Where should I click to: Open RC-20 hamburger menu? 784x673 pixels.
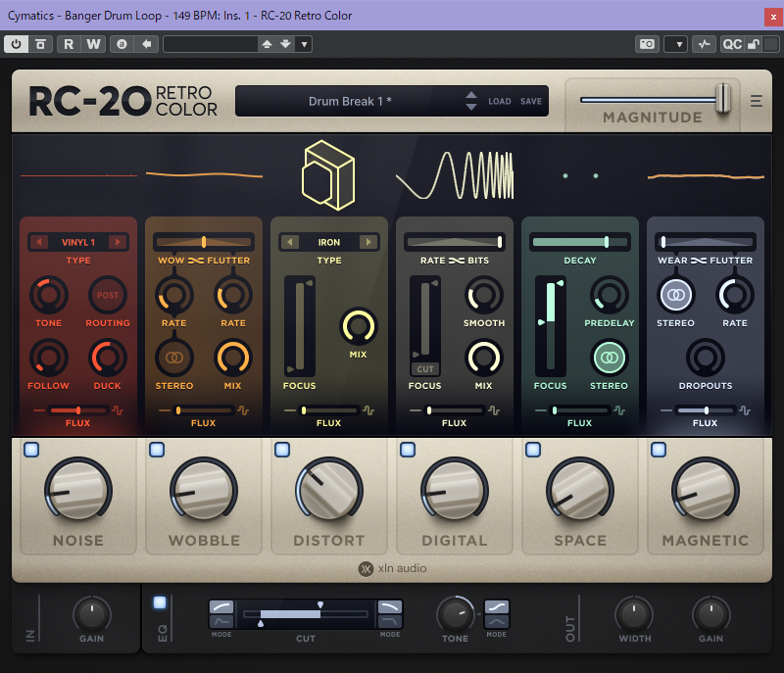pyautogui.click(x=757, y=101)
